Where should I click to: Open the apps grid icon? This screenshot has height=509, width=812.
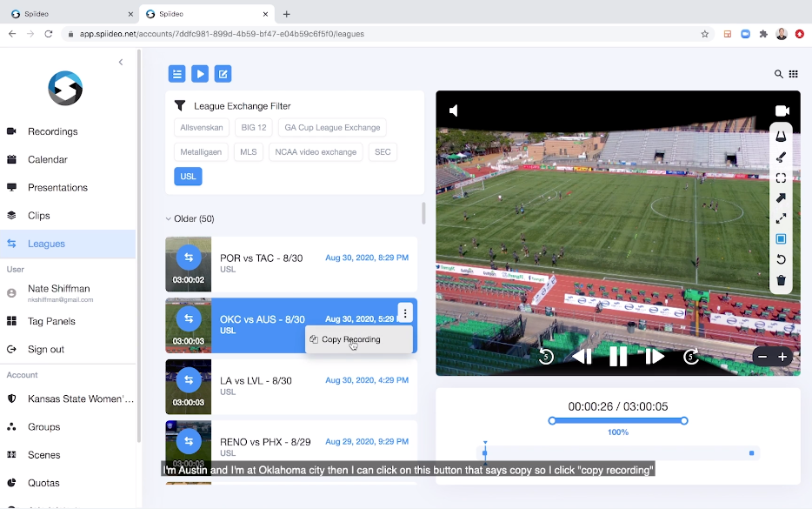(x=794, y=74)
